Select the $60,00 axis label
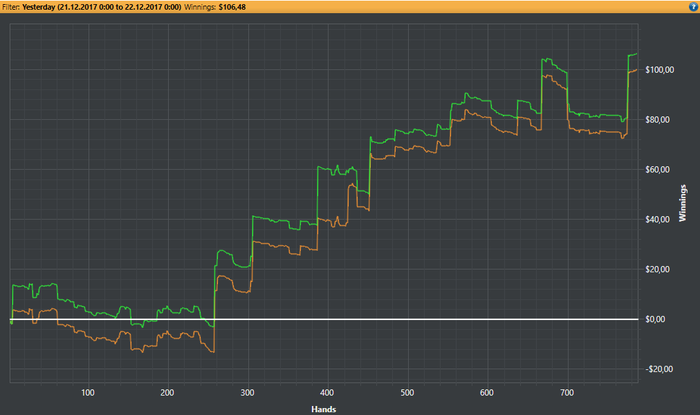 coord(657,170)
